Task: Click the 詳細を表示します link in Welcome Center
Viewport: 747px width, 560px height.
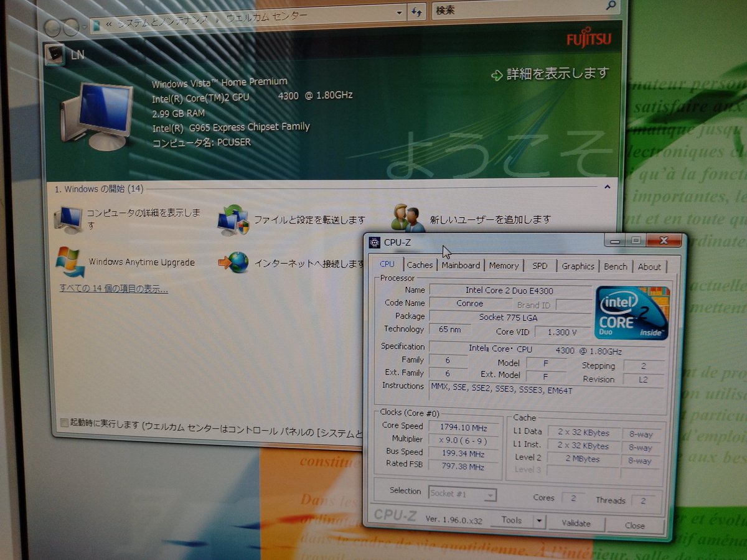Action: point(557,73)
